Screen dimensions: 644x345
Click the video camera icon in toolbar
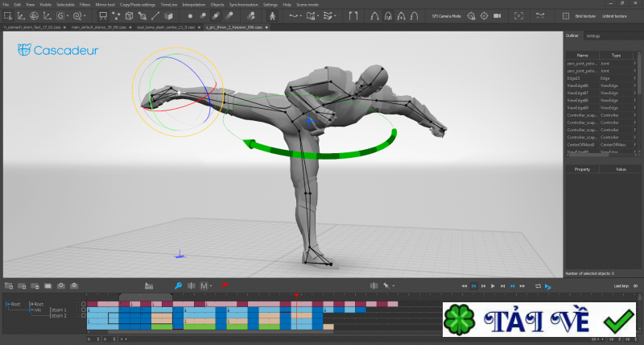pos(497,15)
